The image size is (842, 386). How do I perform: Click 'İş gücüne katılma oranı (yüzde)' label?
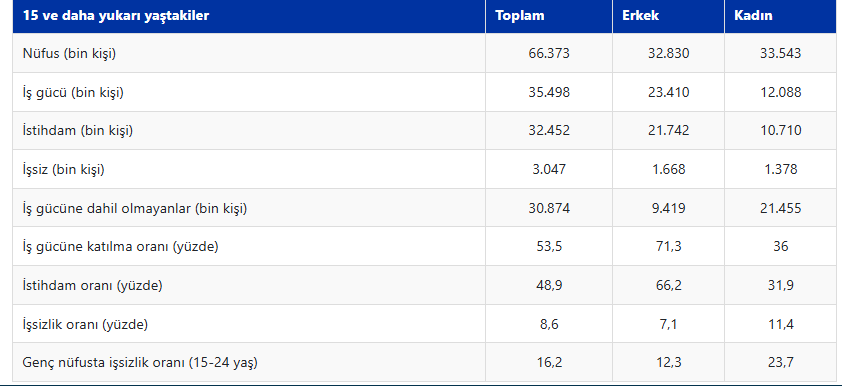coord(120,246)
